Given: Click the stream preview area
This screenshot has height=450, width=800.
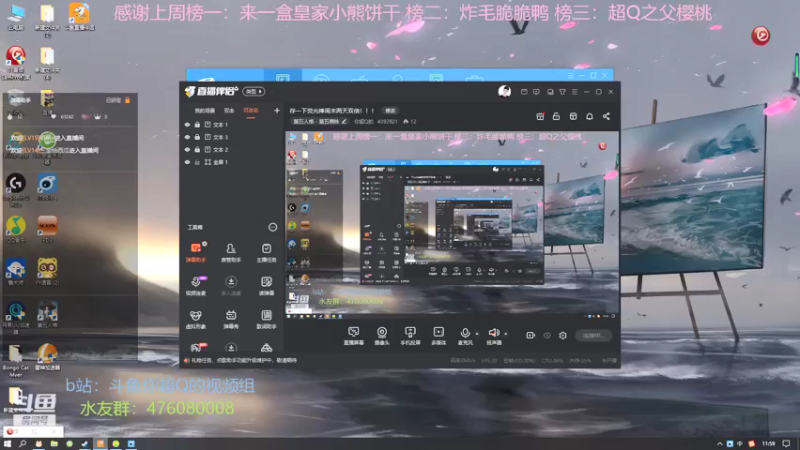Looking at the screenshot, I should pyautogui.click(x=452, y=226).
